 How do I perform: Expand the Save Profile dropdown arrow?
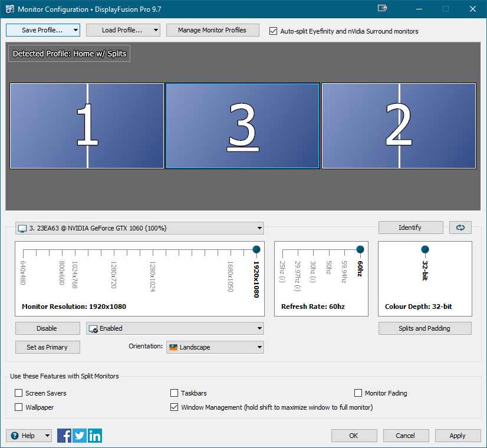(75, 30)
